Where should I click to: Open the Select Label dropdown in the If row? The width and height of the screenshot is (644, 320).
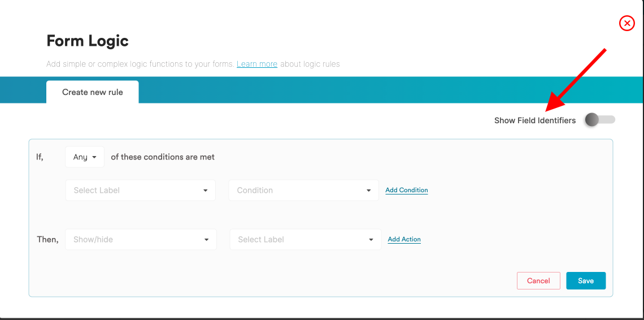141,191
